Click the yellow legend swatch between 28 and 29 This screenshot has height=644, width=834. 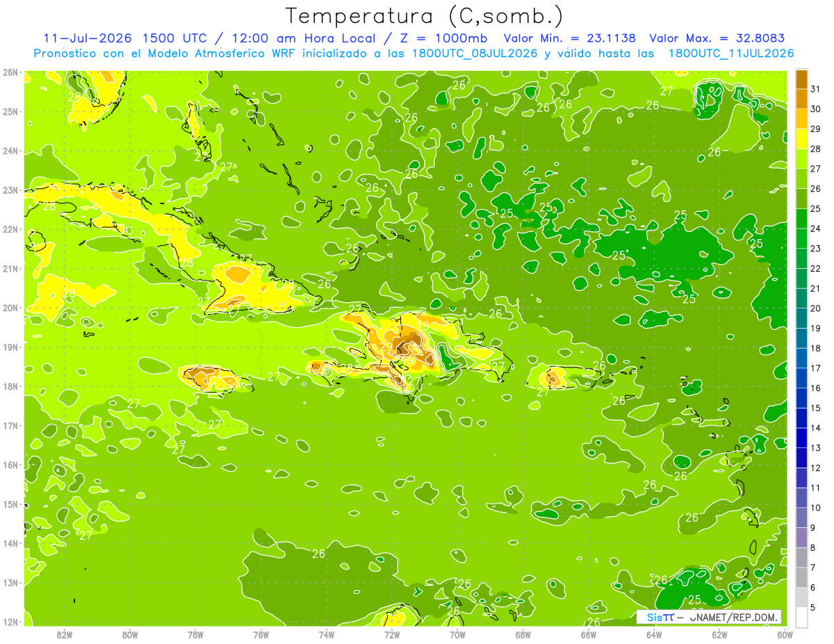coord(801,139)
